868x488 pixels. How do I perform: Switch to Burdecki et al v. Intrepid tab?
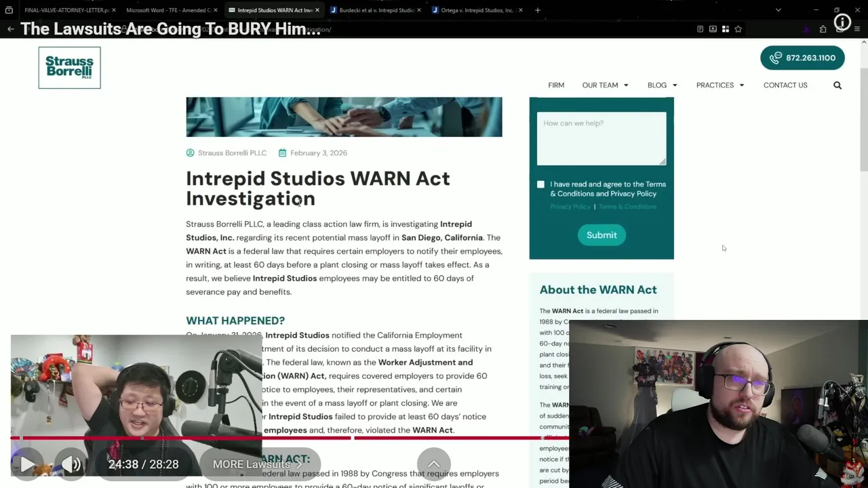click(376, 10)
